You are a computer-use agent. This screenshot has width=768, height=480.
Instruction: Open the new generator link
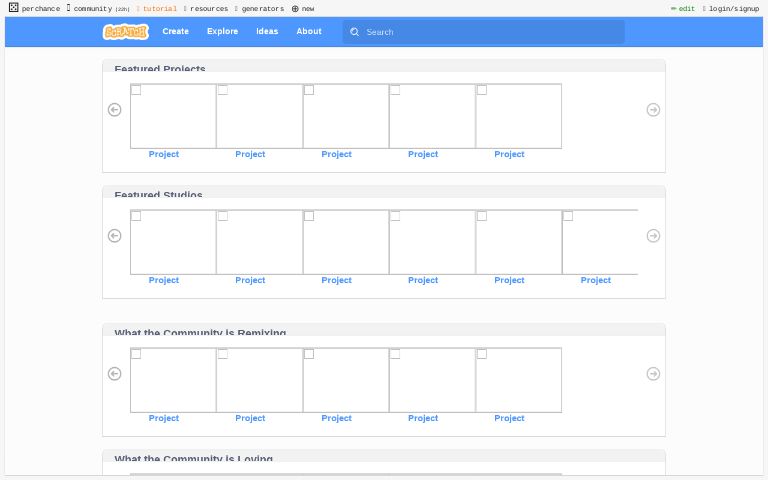click(303, 9)
